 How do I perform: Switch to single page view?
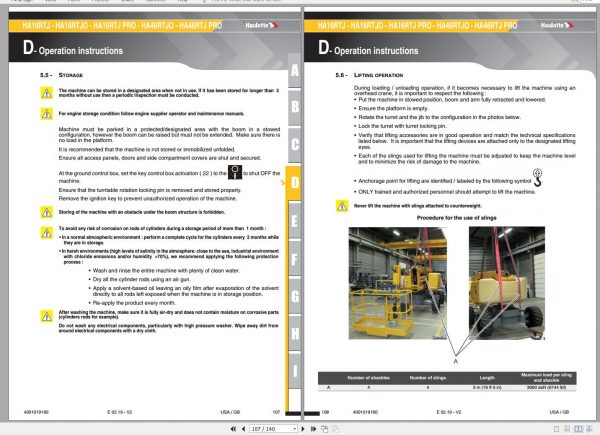pyautogui.click(x=557, y=429)
